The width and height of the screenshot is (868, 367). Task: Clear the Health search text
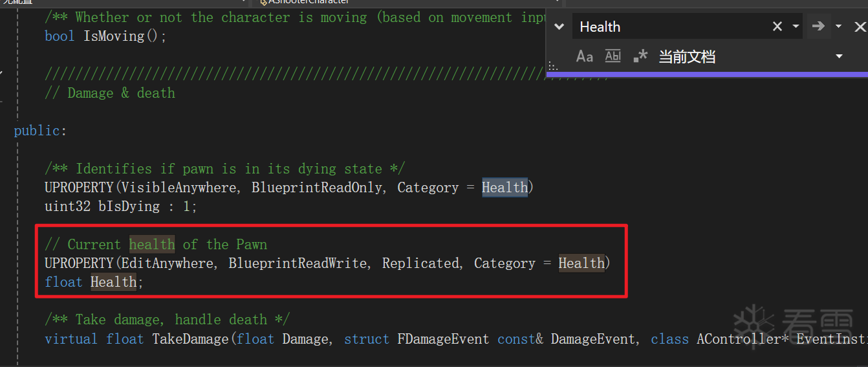(777, 27)
